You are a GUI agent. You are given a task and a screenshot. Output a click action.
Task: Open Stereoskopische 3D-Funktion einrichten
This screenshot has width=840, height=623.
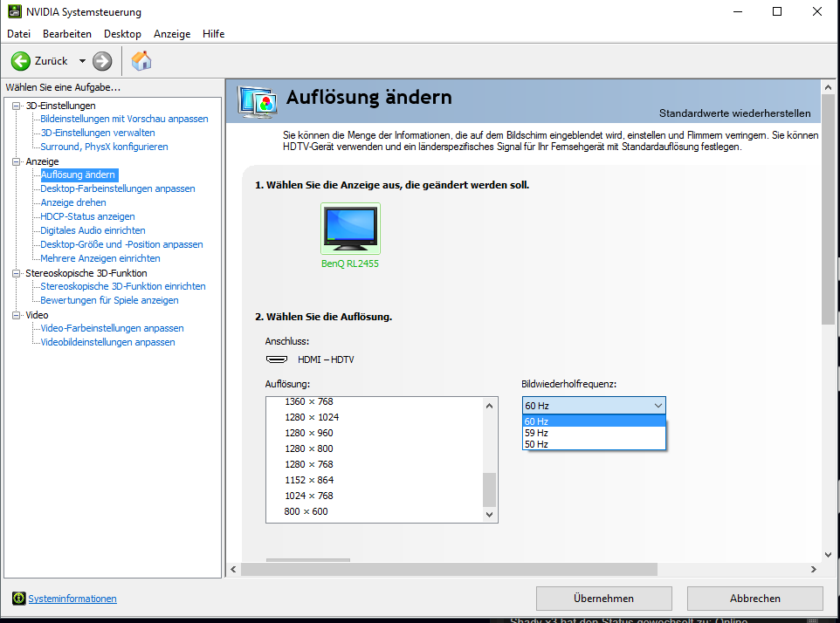pyautogui.click(x=123, y=286)
